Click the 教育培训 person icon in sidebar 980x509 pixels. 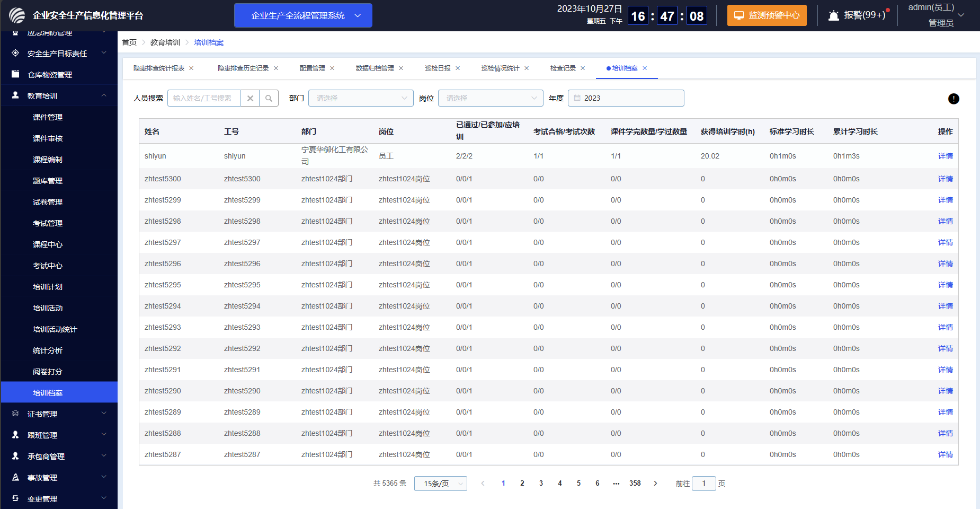coord(15,95)
